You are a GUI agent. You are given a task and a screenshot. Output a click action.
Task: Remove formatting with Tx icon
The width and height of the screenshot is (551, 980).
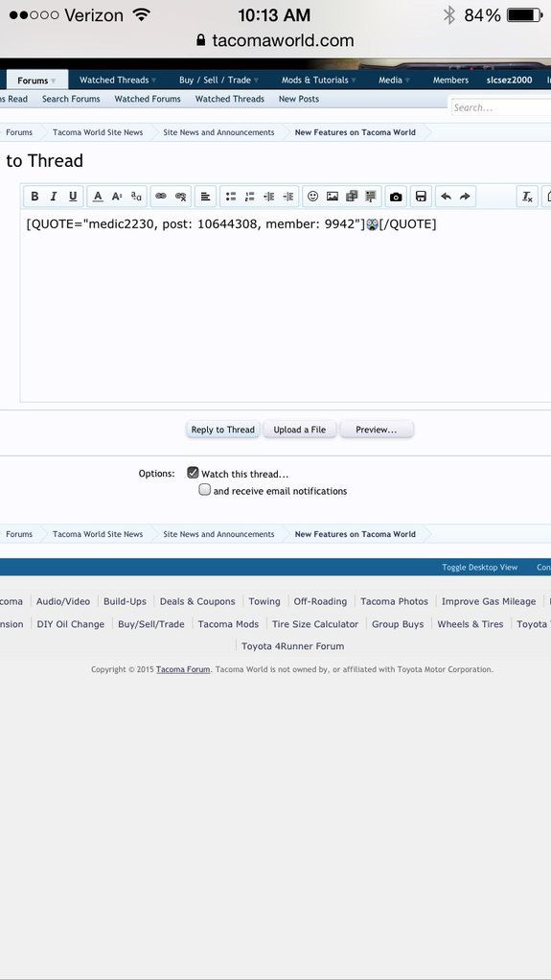click(x=527, y=197)
